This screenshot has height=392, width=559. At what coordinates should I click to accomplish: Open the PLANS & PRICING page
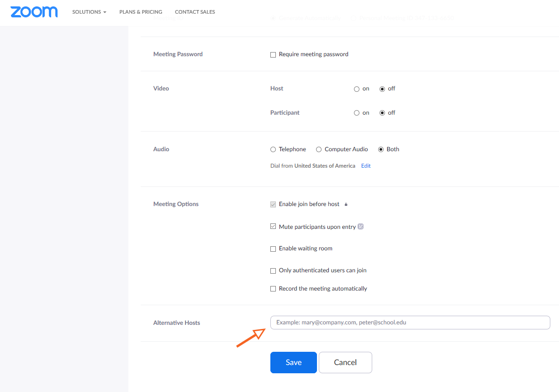tap(141, 12)
